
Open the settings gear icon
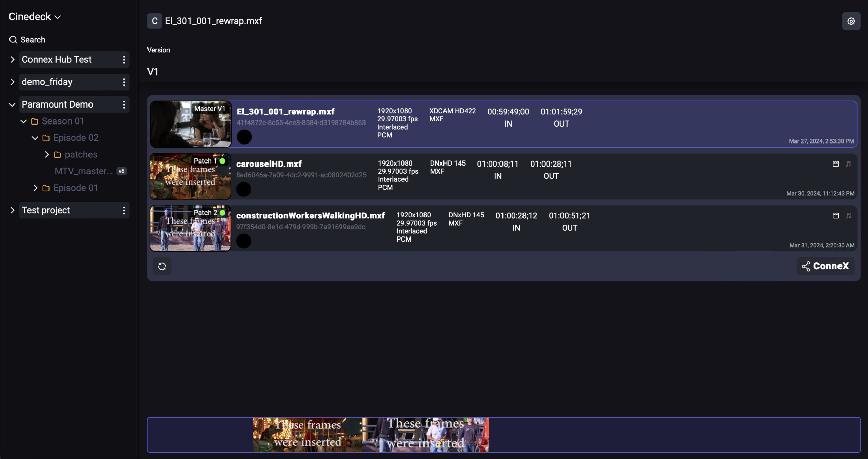click(851, 21)
